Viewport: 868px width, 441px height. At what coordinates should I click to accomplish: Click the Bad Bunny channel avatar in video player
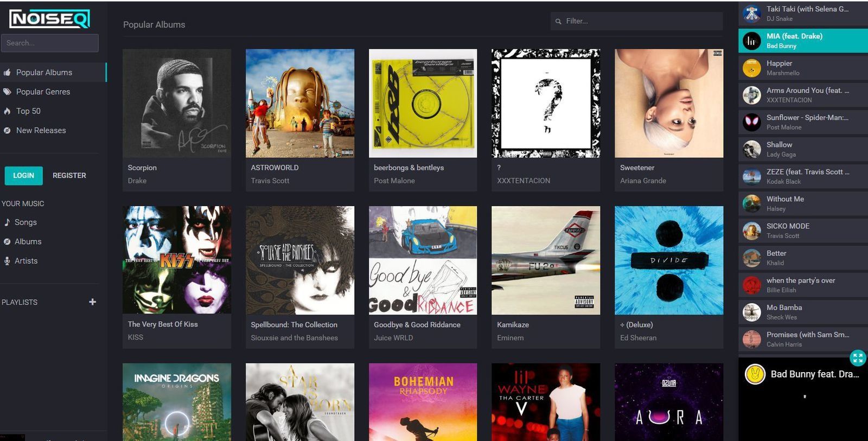755,374
